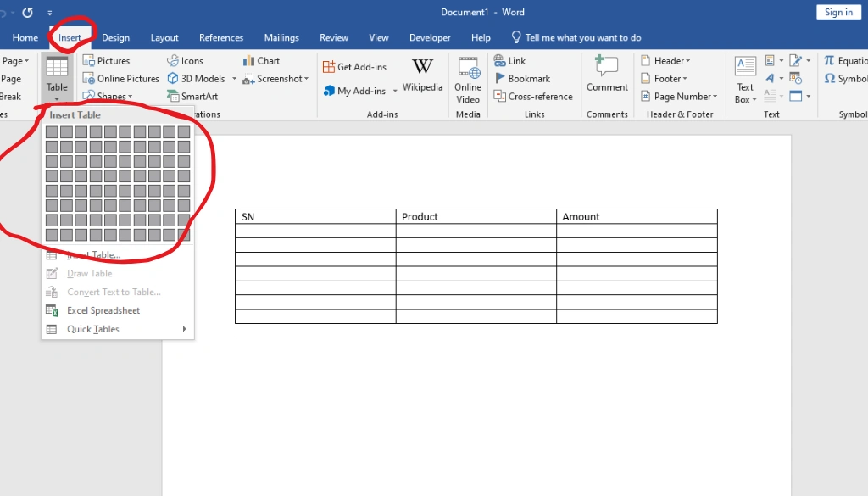The image size is (868, 496).
Task: Insert Date and Time
Action: tap(795, 78)
